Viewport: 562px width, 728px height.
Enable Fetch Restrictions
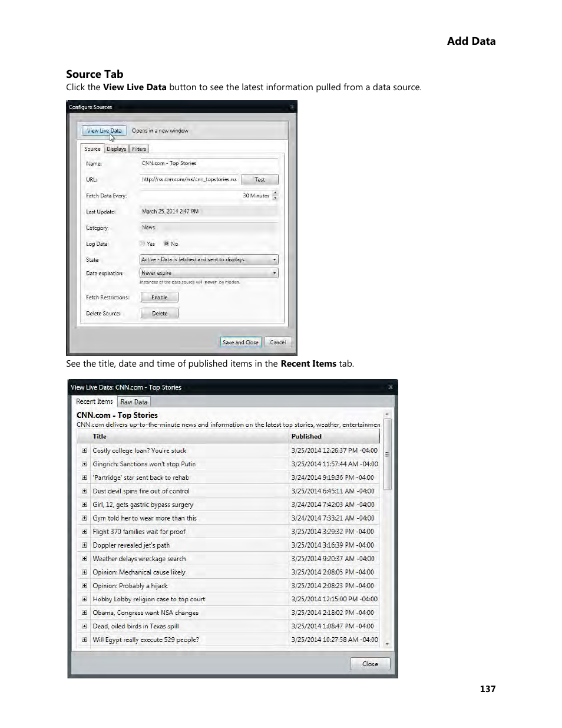(158, 297)
